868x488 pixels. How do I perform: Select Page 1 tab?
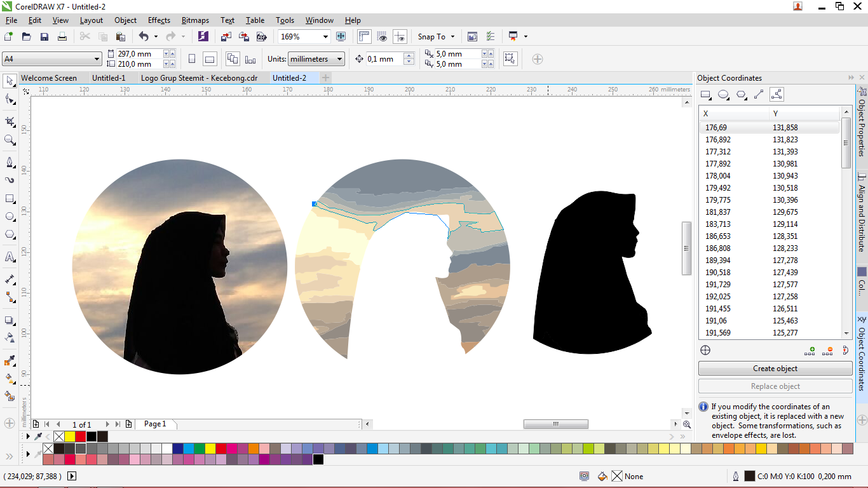tap(155, 424)
